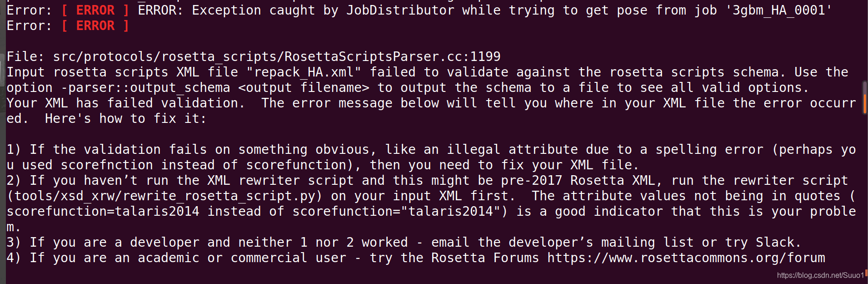
Task: Click the blog.csdn.net/Suuo1 watermark link
Action: pyautogui.click(x=820, y=275)
